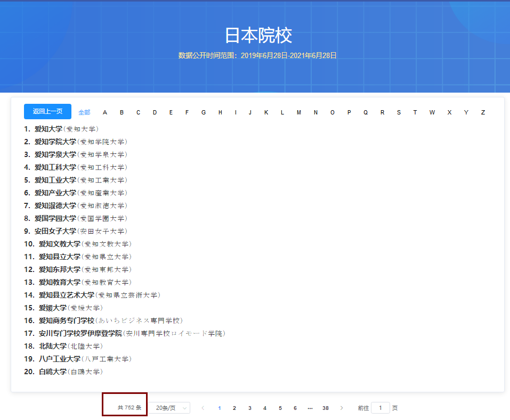Viewport: 510px width, 420px height.
Task: Open 安田女子大学 school entry
Action: click(x=55, y=231)
